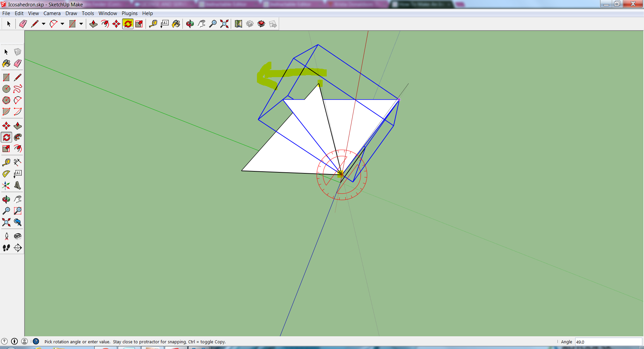Pick the Move tool in top toolbar
Image resolution: width=644 pixels, height=349 pixels.
(116, 24)
